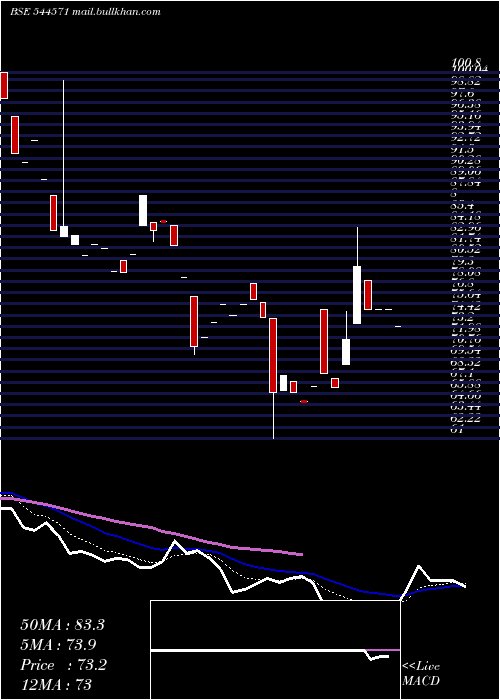The height and width of the screenshot is (700, 500).
Task: Click the 91.5 price axis label
Action: tap(462, 150)
